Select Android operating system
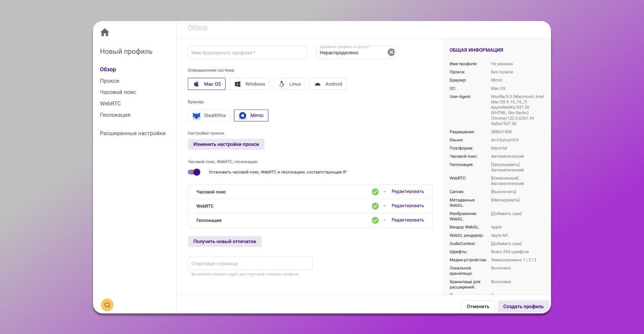The image size is (644, 334). 327,84
